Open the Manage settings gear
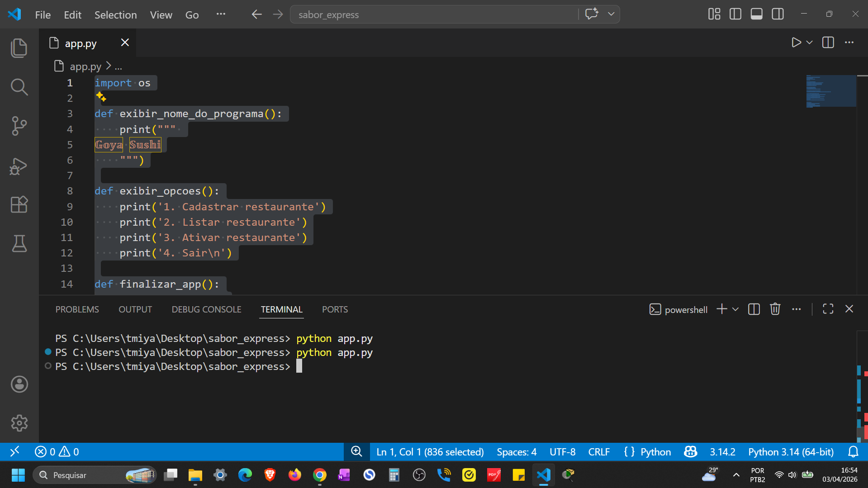The image size is (868, 488). click(x=19, y=423)
